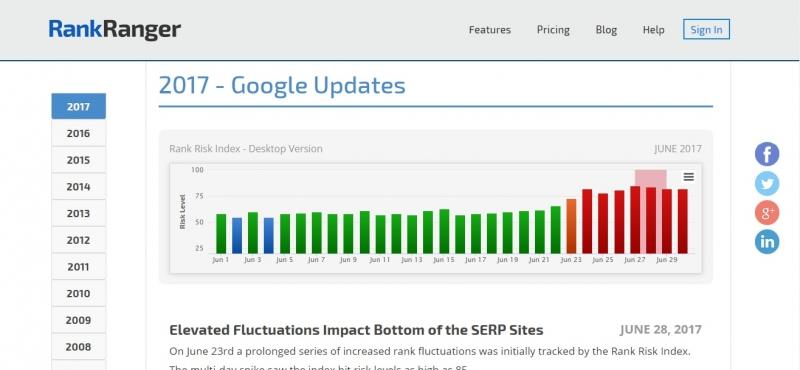
Task: Click the Google Plus share icon
Action: pos(767,213)
